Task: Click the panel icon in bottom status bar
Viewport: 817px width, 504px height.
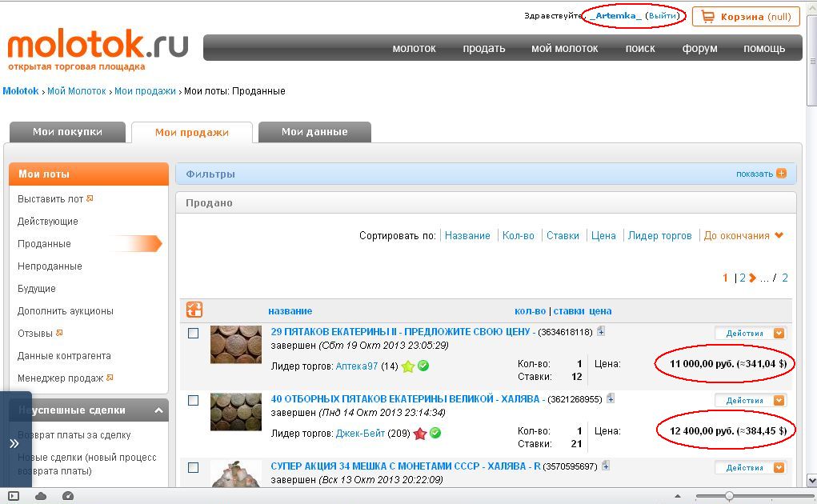Action: click(x=14, y=496)
